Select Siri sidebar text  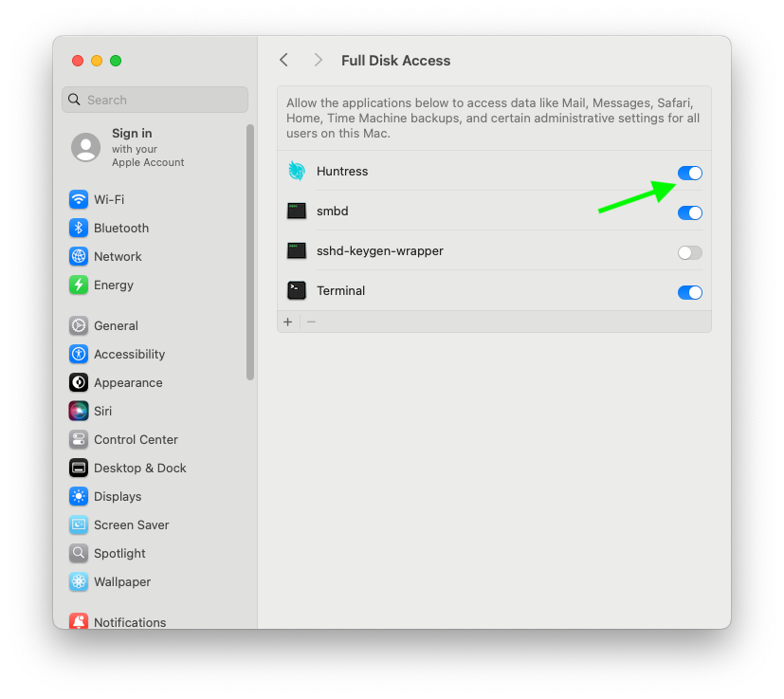pyautogui.click(x=103, y=412)
